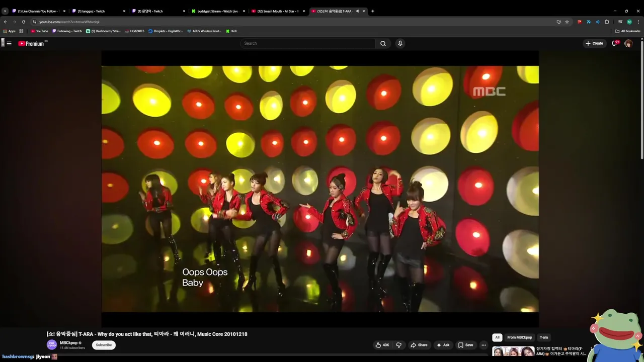The width and height of the screenshot is (644, 362).
Task: Bookmark this page with star icon
Action: (567, 22)
